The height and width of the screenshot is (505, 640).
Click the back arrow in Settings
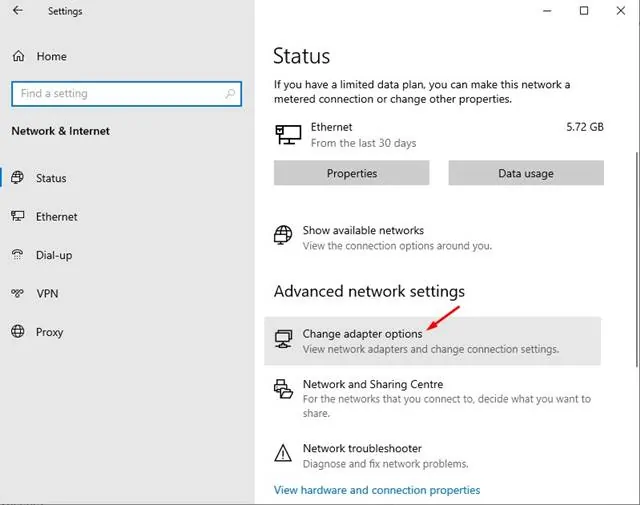[18, 10]
